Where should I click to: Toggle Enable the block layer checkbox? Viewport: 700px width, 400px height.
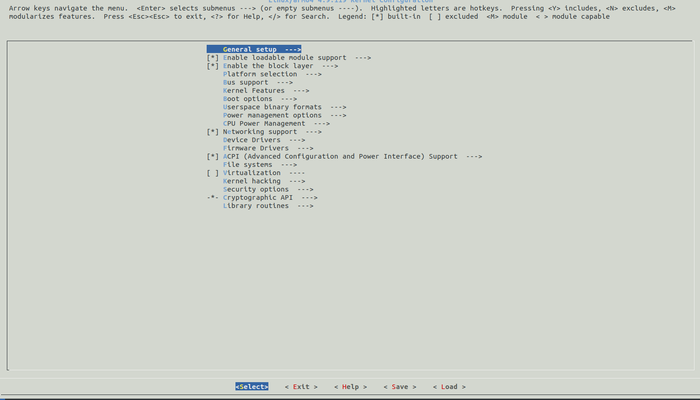point(213,66)
